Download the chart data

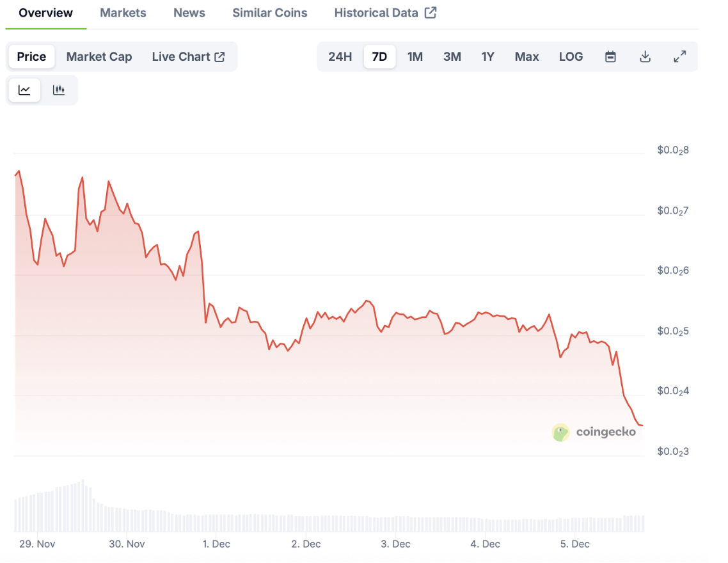pos(645,57)
